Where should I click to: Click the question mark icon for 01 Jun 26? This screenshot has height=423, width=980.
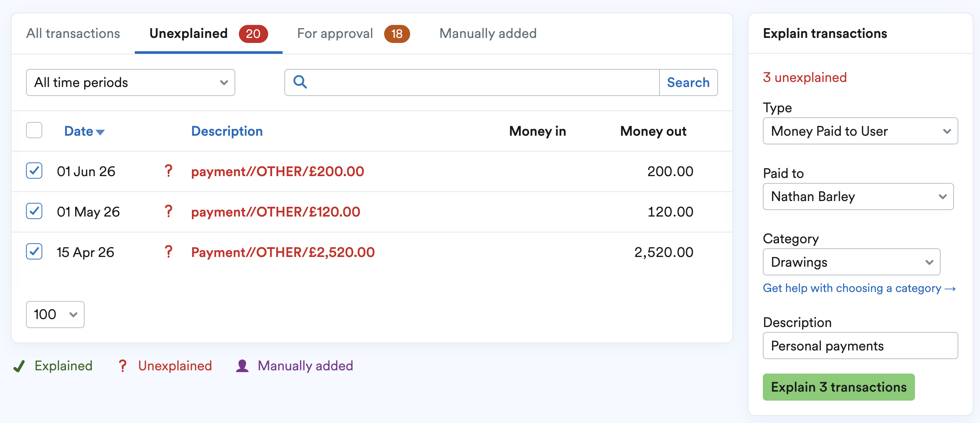coord(168,171)
